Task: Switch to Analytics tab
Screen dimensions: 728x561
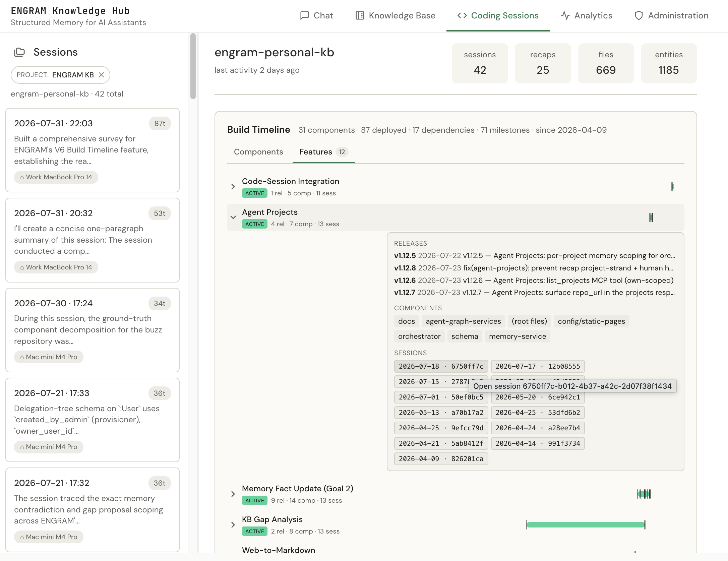Action: click(587, 15)
